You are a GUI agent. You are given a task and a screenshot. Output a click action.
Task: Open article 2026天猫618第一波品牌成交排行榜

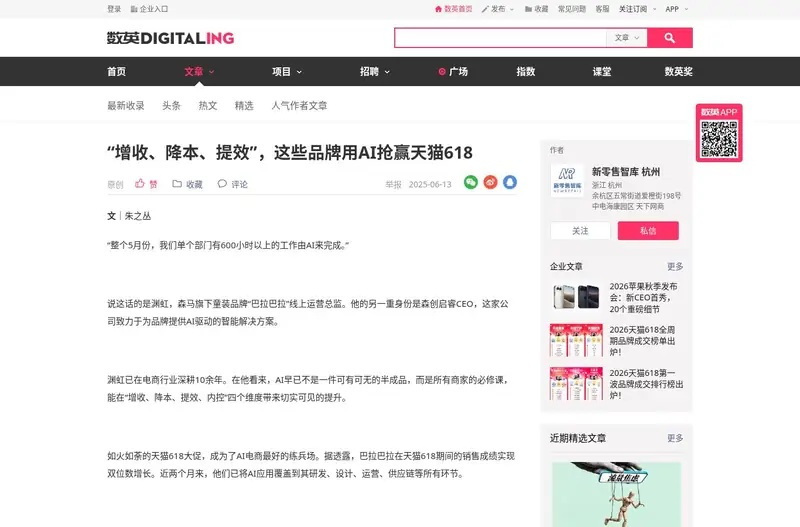click(646, 384)
